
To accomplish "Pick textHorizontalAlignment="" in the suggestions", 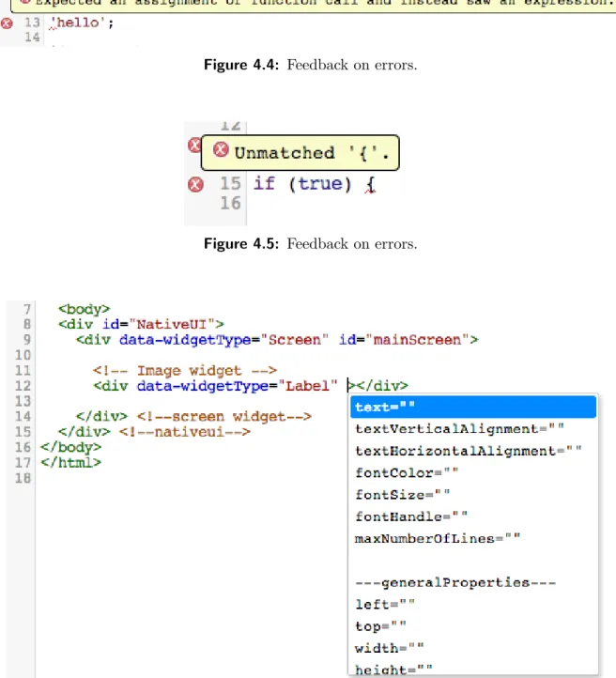I will [473, 451].
